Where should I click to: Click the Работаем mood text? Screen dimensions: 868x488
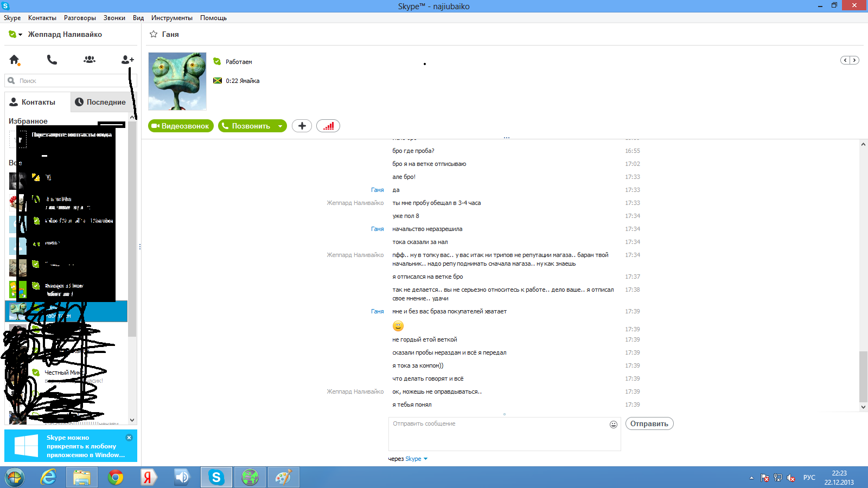239,62
